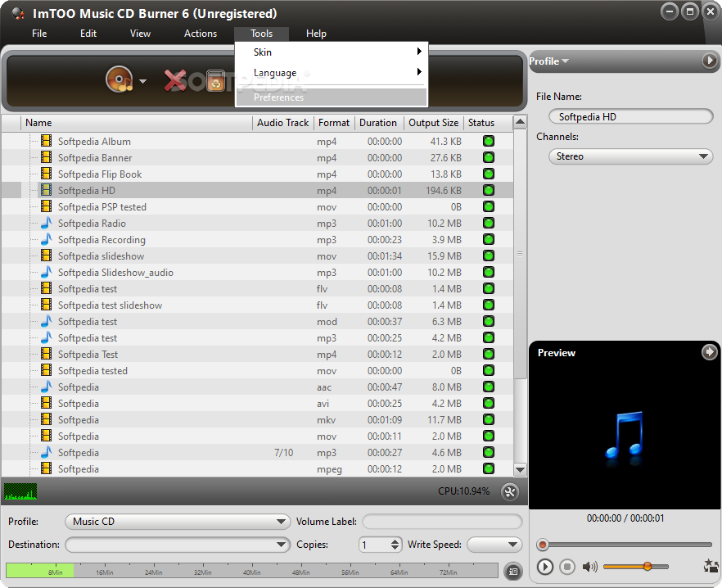Open the Destination dropdown
This screenshot has height=588, width=722.
click(x=178, y=545)
